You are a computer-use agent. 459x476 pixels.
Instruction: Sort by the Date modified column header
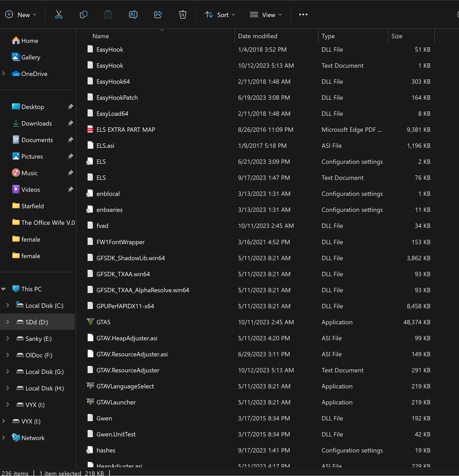pyautogui.click(x=257, y=36)
